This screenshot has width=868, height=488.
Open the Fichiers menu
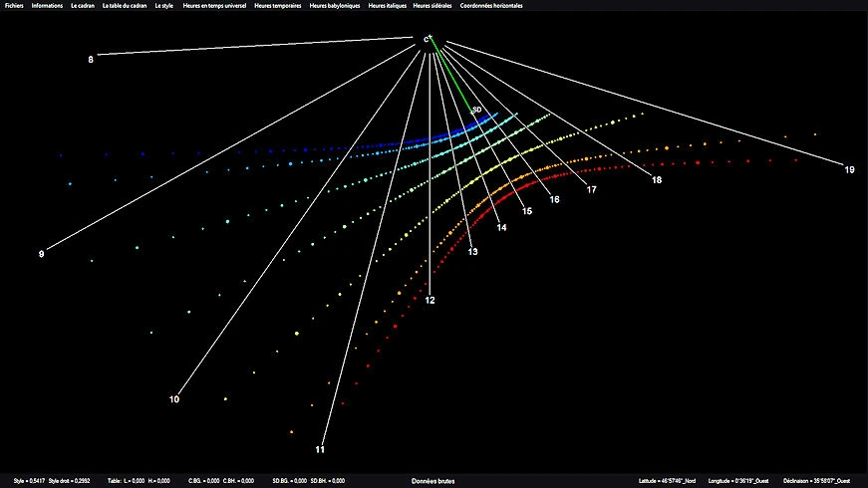point(14,6)
